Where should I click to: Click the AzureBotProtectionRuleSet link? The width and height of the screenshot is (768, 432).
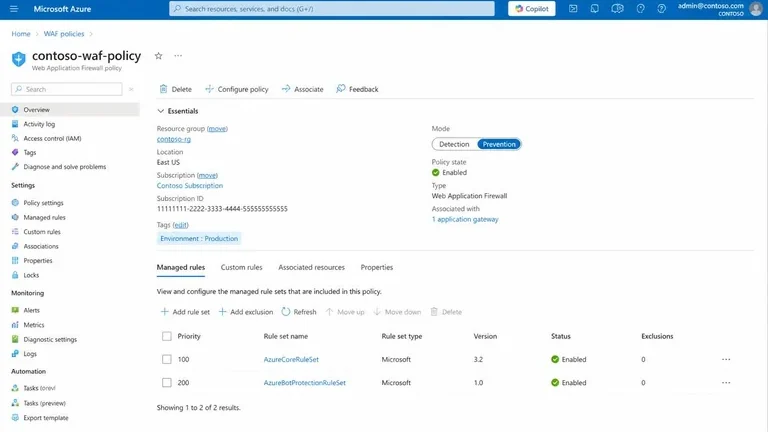(x=305, y=383)
